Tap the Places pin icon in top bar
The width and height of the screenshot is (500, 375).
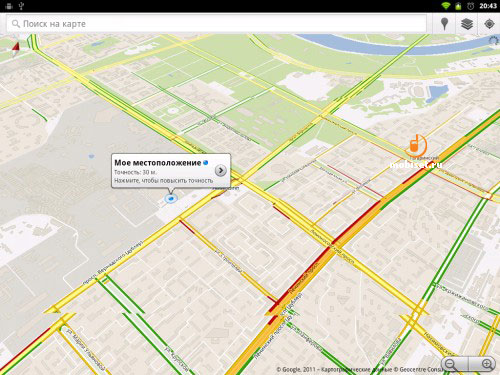point(444,24)
